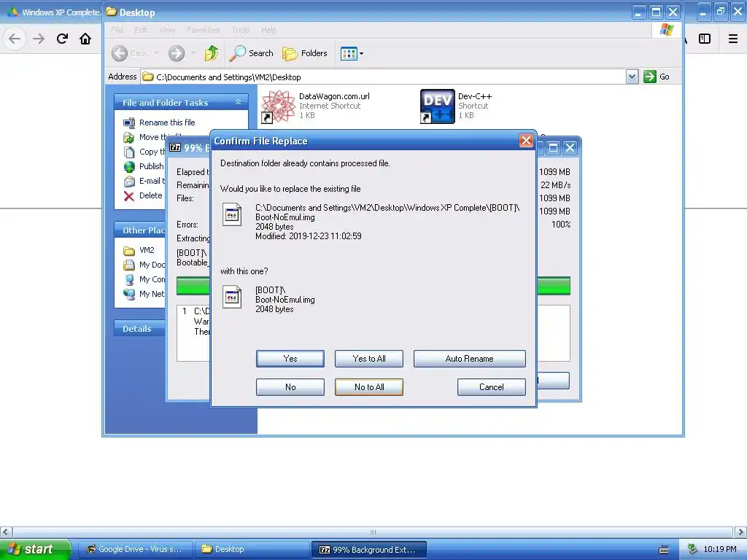Click the Windows flag logo in Explorer

tap(667, 30)
